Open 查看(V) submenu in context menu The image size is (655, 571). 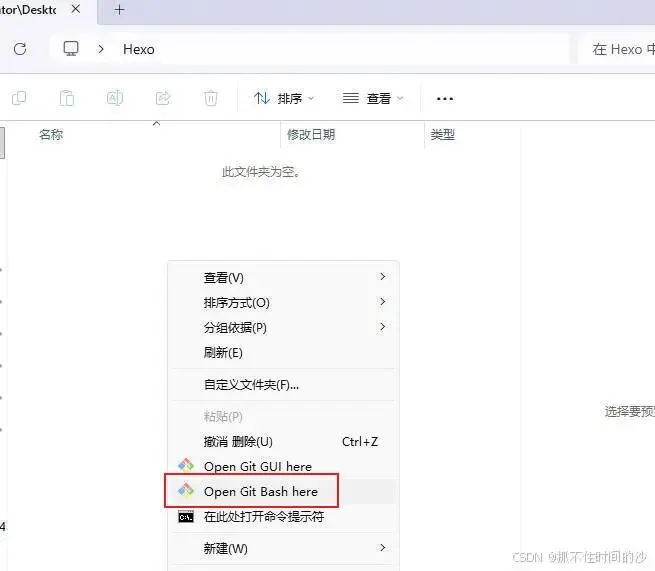[x=283, y=277]
